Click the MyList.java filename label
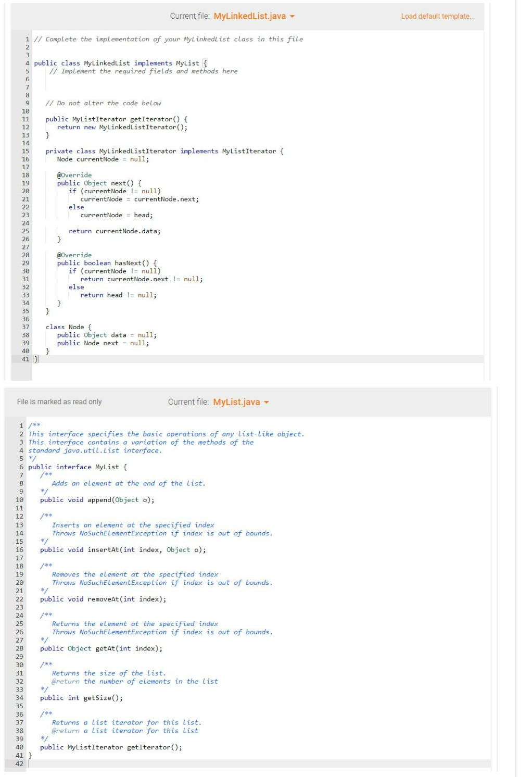 click(x=235, y=402)
